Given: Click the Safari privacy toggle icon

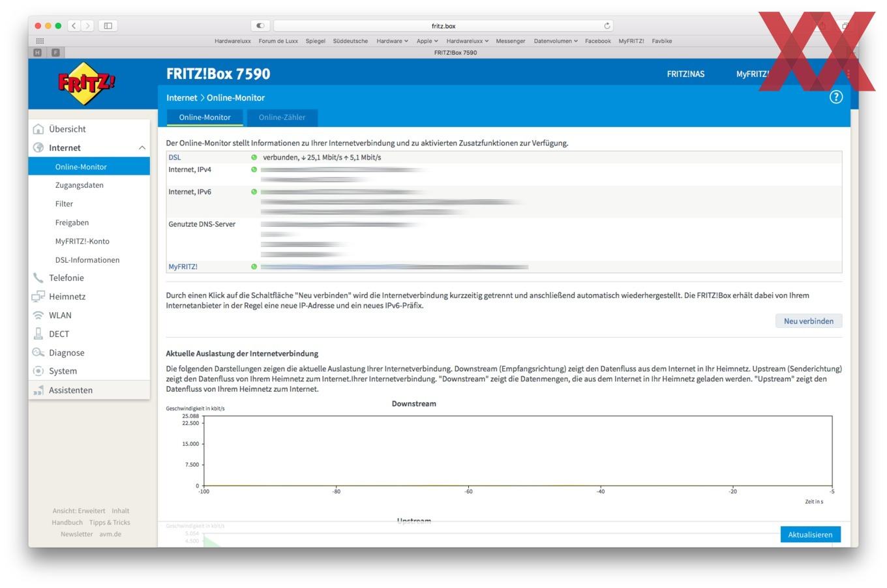Looking at the screenshot, I should 260,25.
